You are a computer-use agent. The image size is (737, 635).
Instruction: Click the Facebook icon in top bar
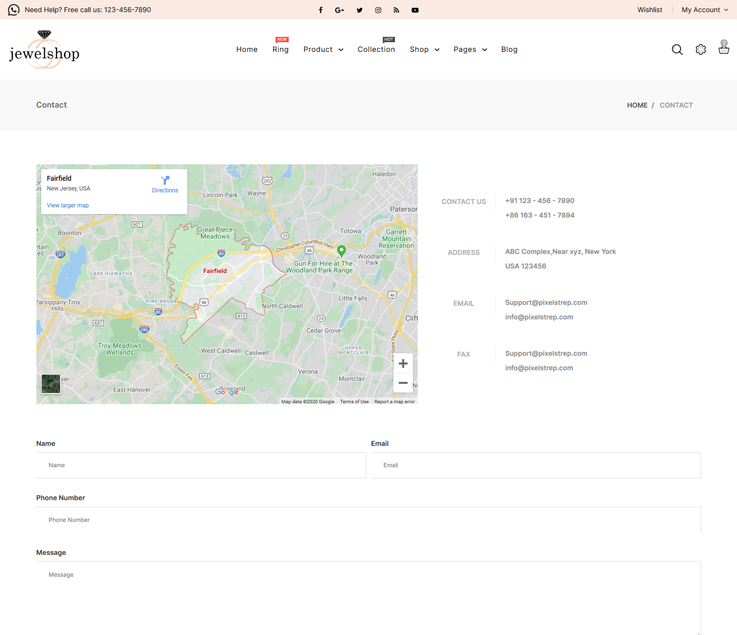click(321, 10)
